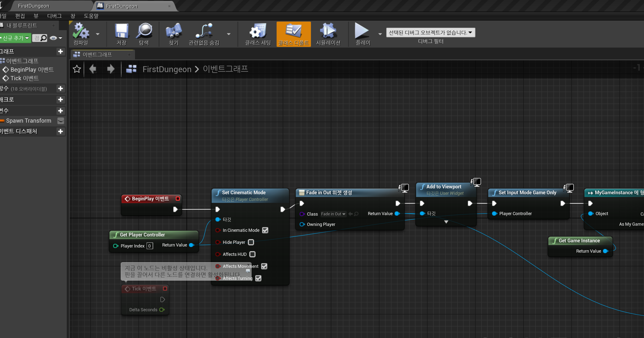Open the debug object selector dropdown
Screen dimensions: 644x338
(x=430, y=32)
